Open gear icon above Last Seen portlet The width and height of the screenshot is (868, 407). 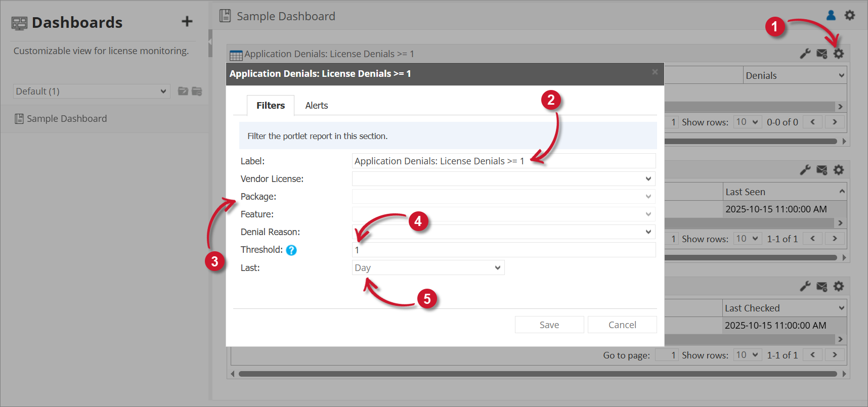[839, 170]
